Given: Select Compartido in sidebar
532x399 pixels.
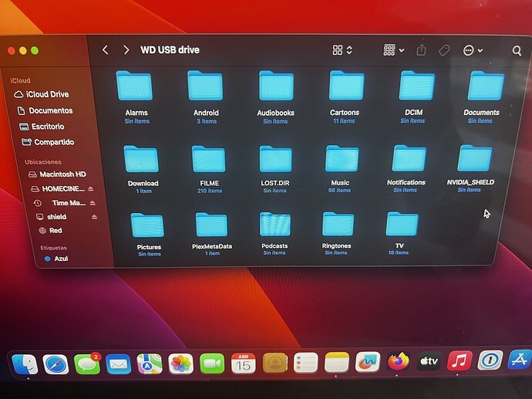Looking at the screenshot, I should point(48,142).
